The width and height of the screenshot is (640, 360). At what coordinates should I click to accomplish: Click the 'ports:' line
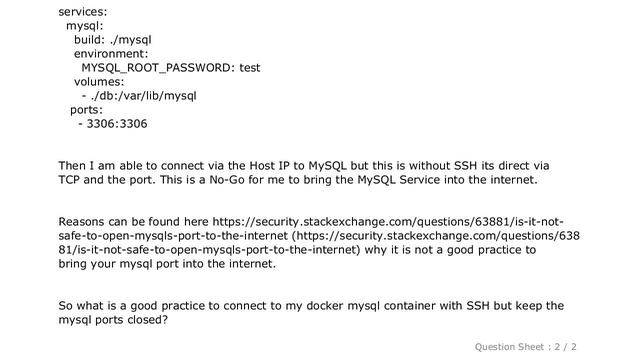87,110
